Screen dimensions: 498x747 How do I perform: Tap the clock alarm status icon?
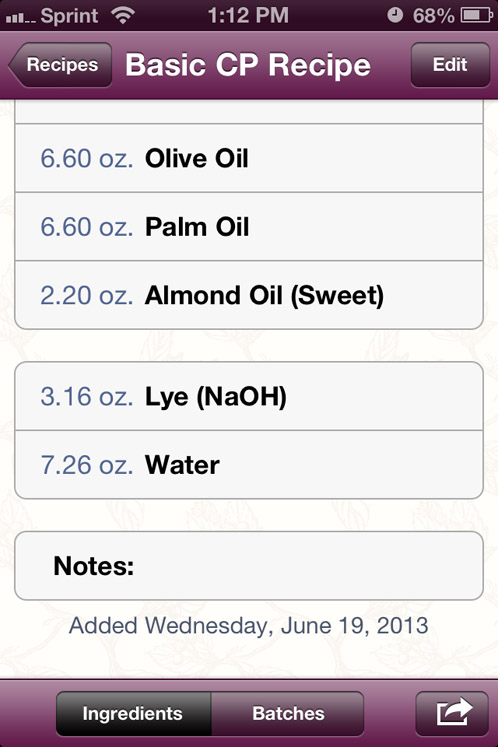click(x=395, y=15)
